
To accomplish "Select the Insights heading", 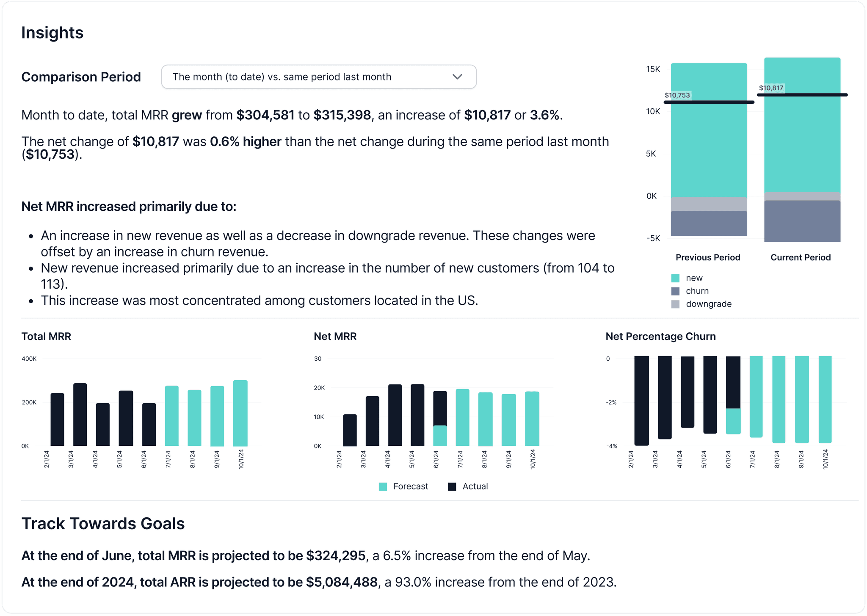I will tap(52, 32).
